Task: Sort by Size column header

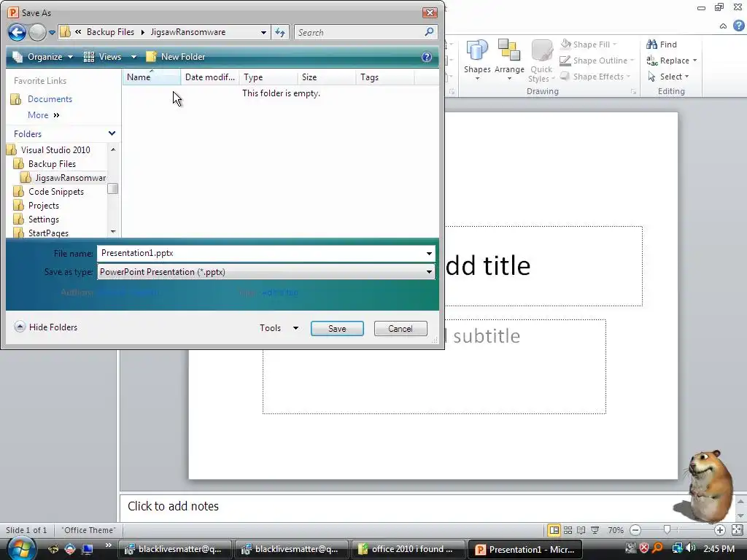Action: coord(326,77)
